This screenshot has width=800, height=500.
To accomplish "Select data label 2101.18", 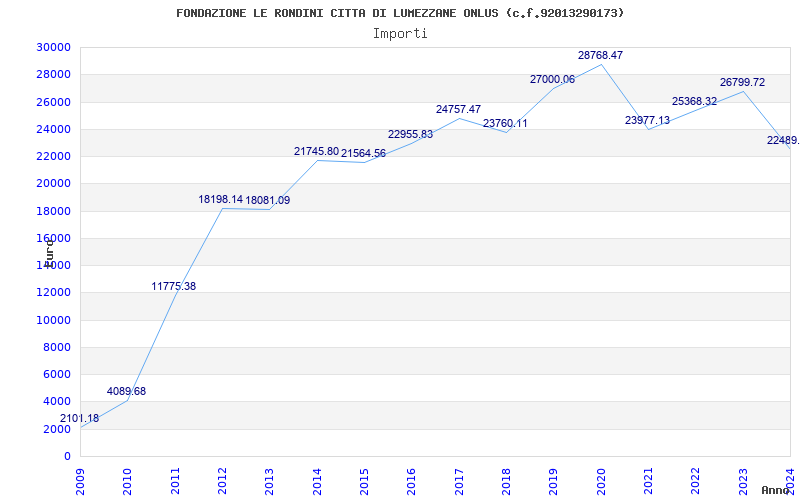I will coord(80,418).
